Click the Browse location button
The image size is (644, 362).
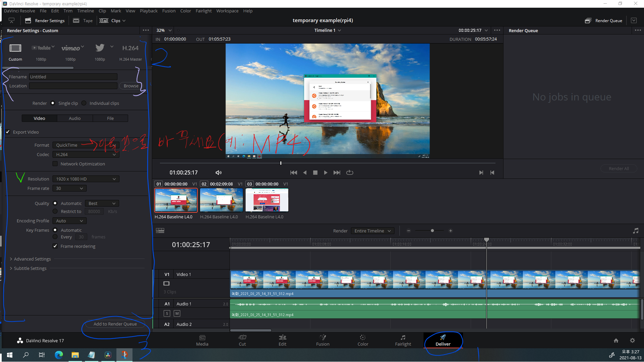(131, 86)
